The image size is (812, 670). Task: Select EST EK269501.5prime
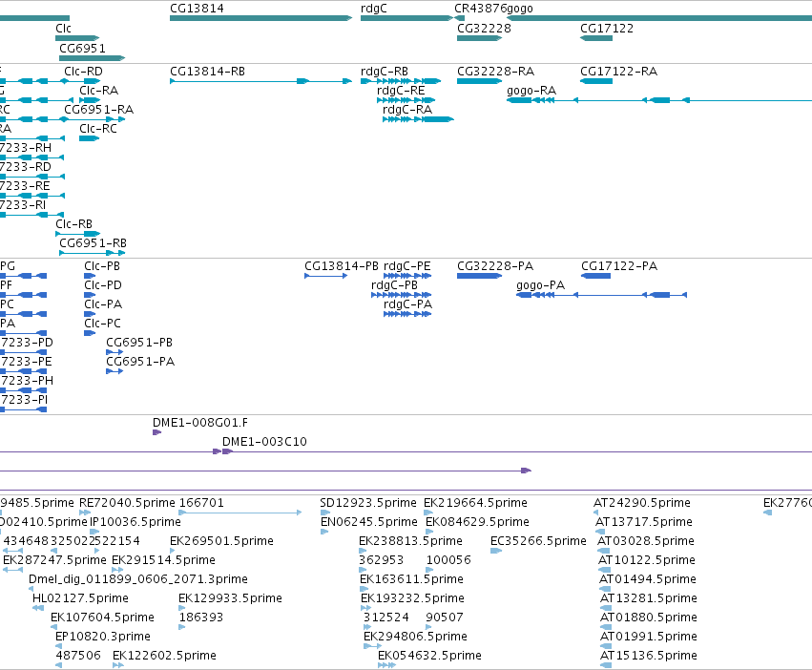[x=173, y=551]
